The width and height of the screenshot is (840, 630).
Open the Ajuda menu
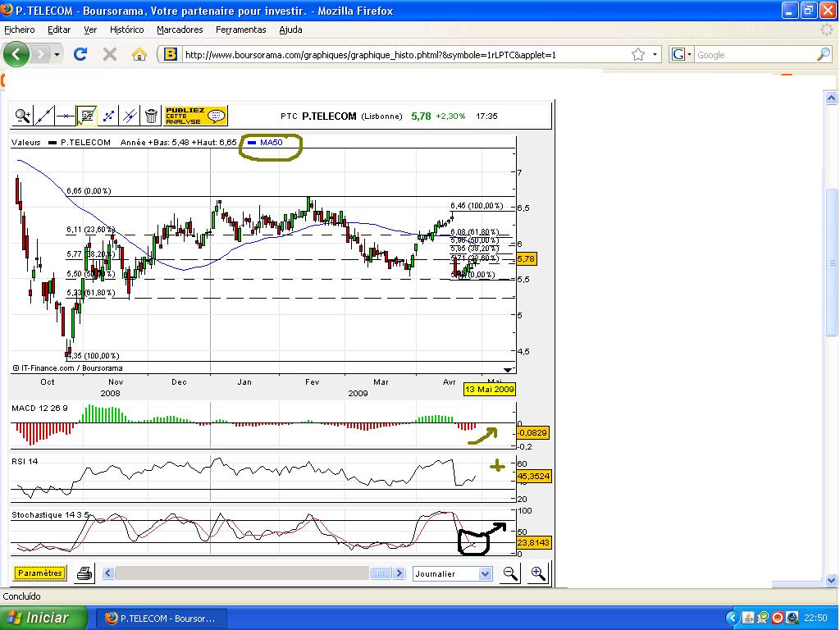point(290,30)
